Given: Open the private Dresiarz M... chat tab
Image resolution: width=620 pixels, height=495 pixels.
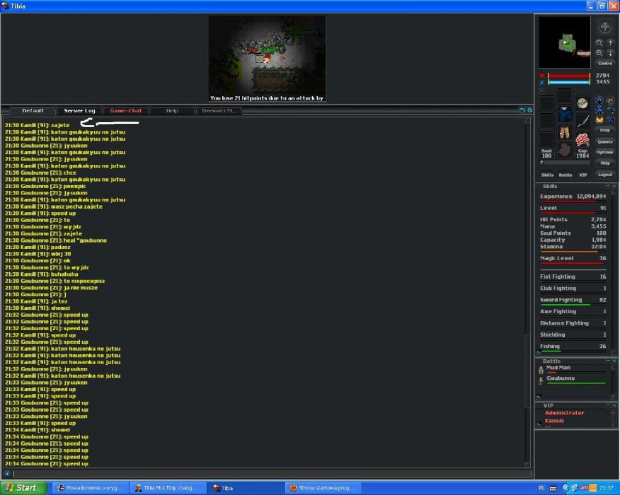Looking at the screenshot, I should click(219, 111).
